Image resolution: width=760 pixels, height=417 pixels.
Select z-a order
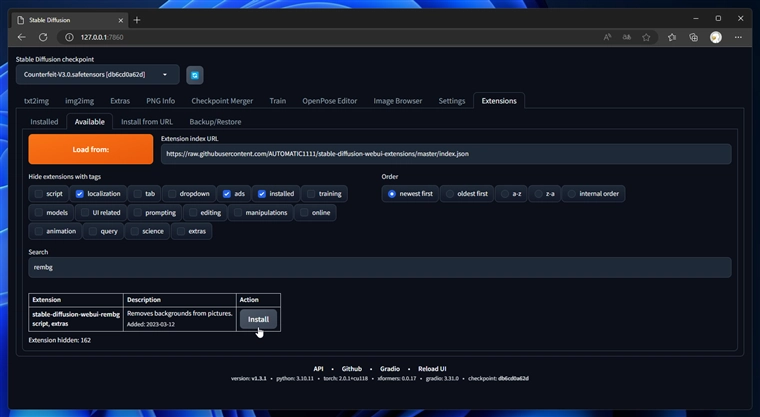[538, 194]
